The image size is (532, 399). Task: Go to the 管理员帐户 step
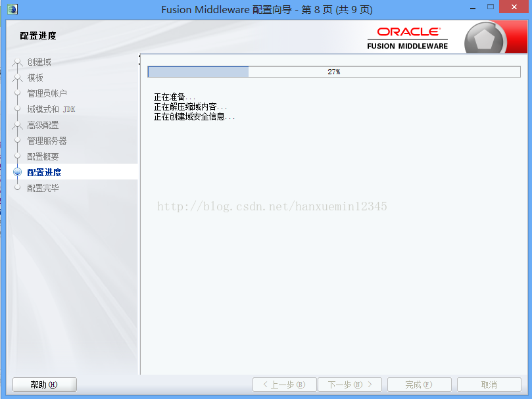tap(47, 93)
